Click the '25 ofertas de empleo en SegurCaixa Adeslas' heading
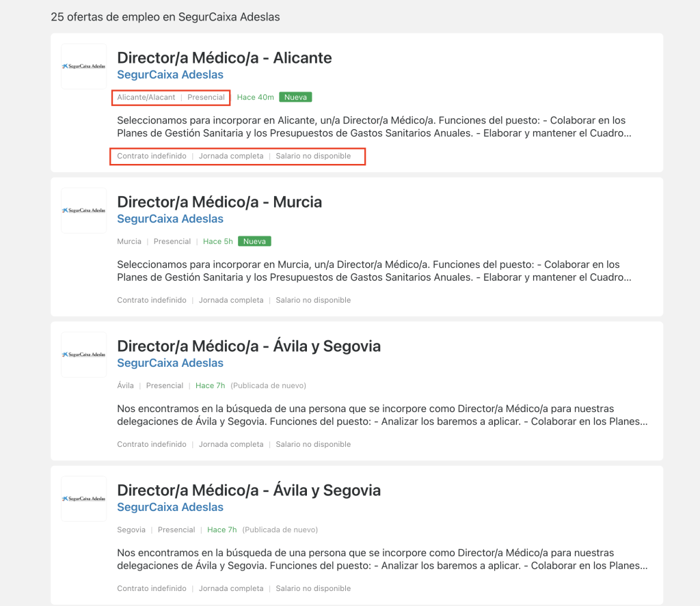Viewport: 700px width, 606px height. pyautogui.click(x=165, y=17)
